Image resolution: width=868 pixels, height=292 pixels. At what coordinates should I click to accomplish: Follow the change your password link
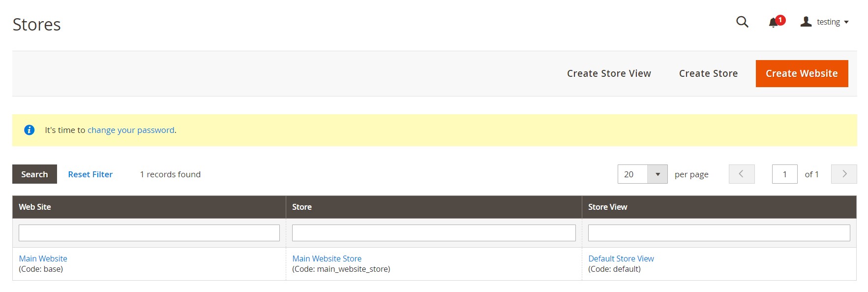[131, 130]
